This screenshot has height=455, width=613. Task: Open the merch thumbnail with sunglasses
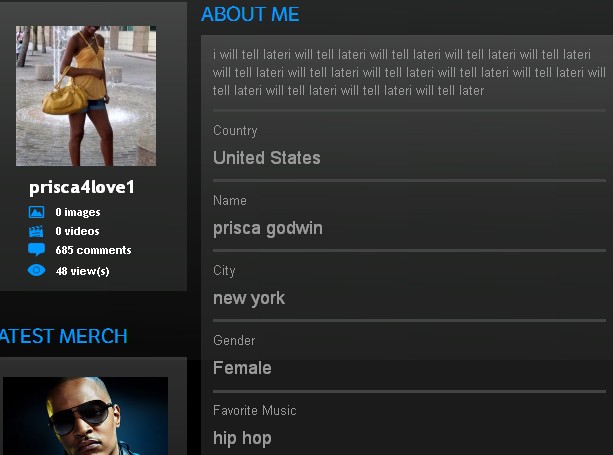86,416
